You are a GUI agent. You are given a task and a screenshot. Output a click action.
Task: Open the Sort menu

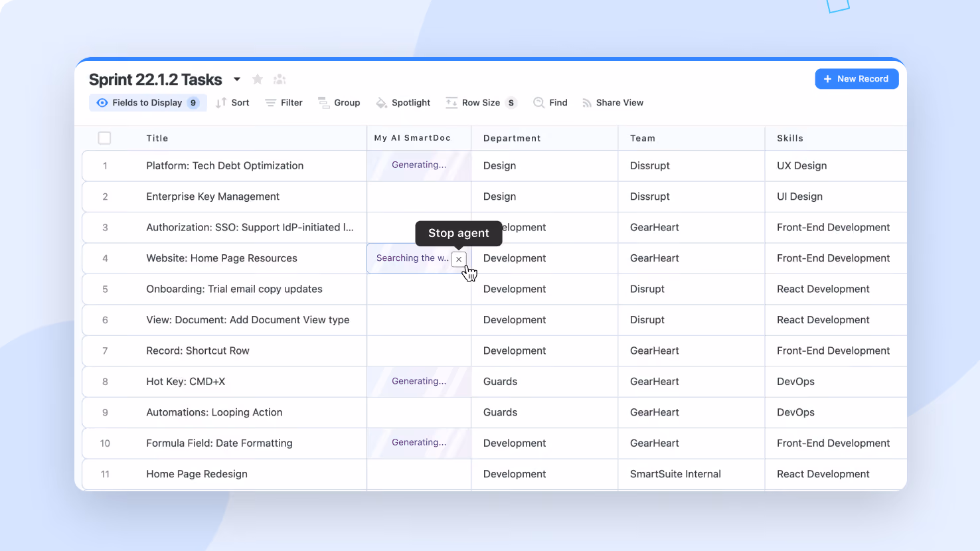(x=233, y=103)
